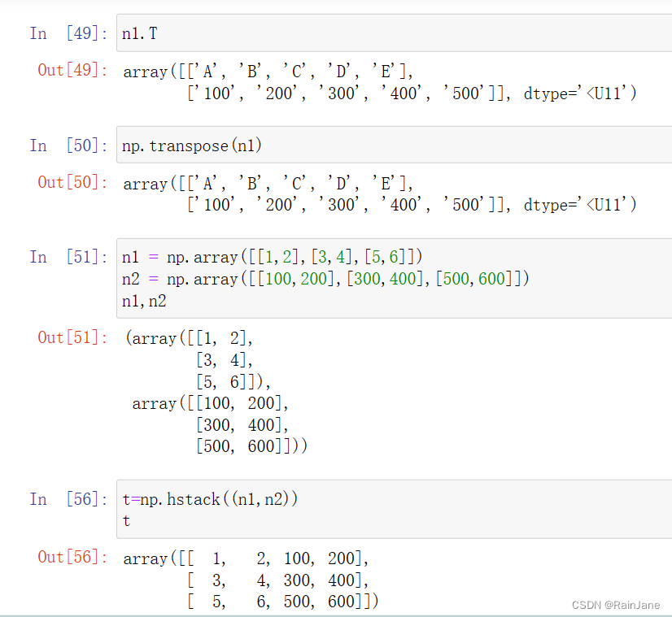Click the variable t on second line of cell 56
The image size is (672, 617).
point(126,522)
